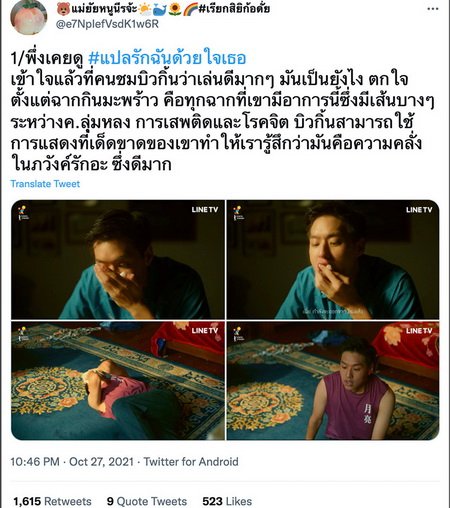Click Translate Tweet
This screenshot has height=508, width=450.
click(45, 184)
